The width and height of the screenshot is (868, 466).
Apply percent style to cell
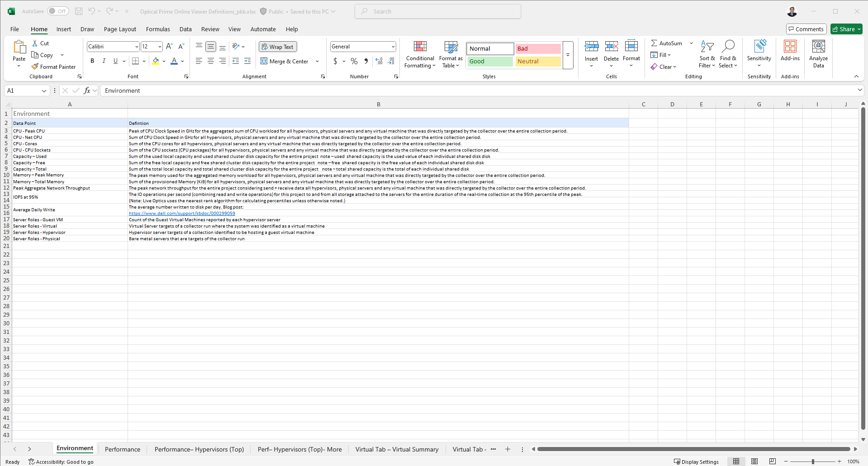pyautogui.click(x=354, y=61)
